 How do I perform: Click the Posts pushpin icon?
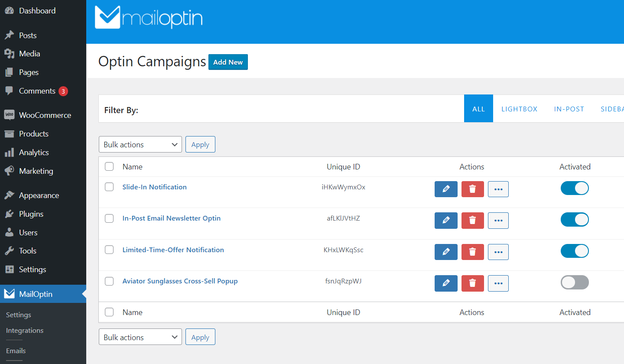pyautogui.click(x=10, y=35)
